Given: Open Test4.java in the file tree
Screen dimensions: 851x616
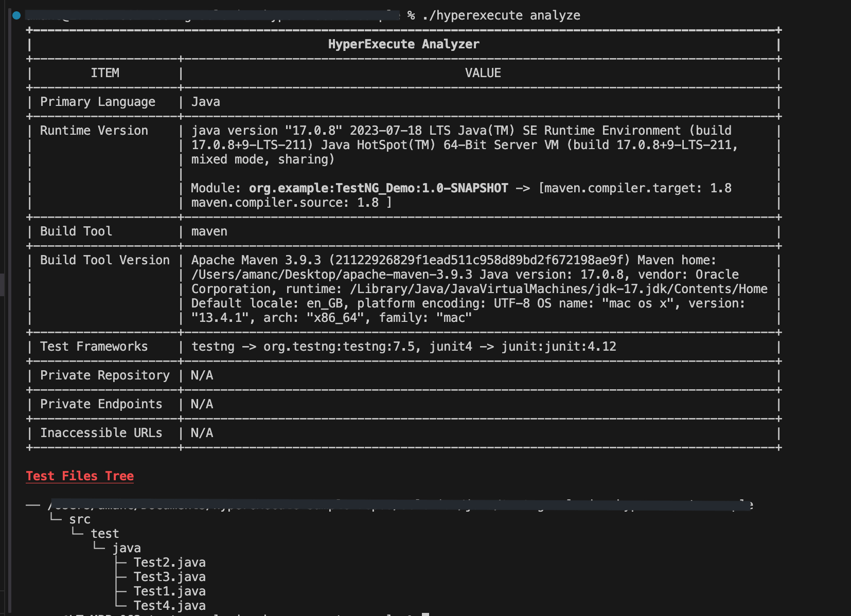Looking at the screenshot, I should click(169, 606).
